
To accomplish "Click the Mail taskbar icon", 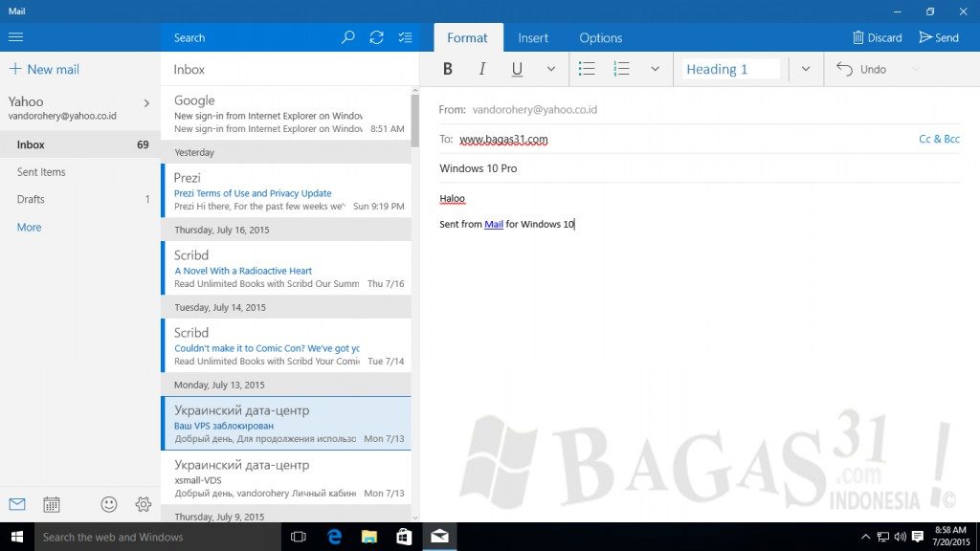I will tap(439, 537).
